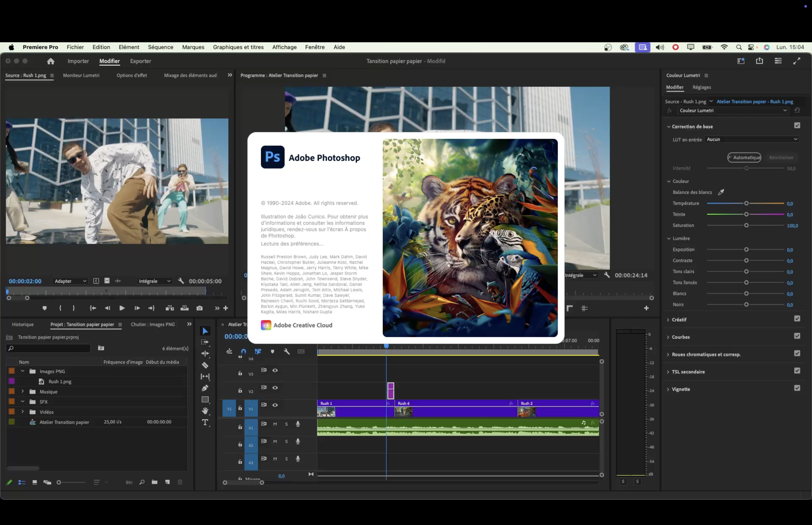
Task: Expand the Courbes section
Action: click(x=668, y=337)
